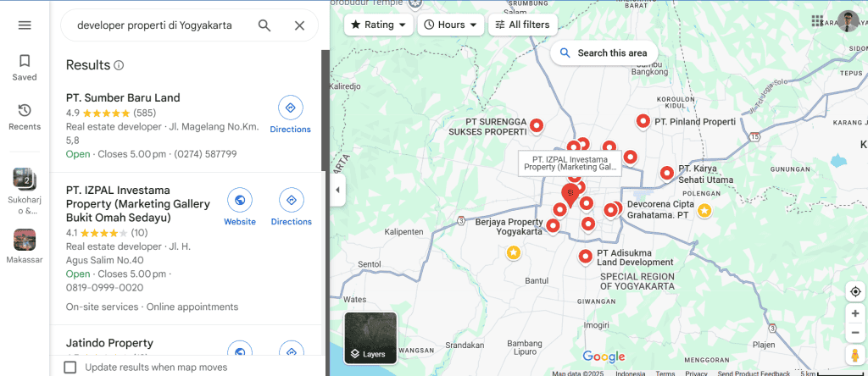Open the Hours filter dropdown
The height and width of the screenshot is (376, 868).
(451, 25)
